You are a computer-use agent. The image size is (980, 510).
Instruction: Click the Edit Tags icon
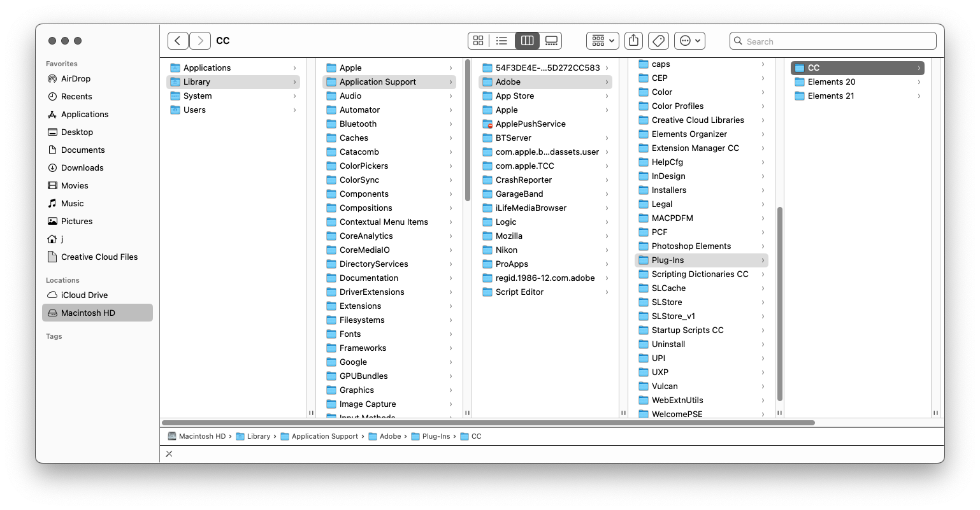pyautogui.click(x=659, y=41)
